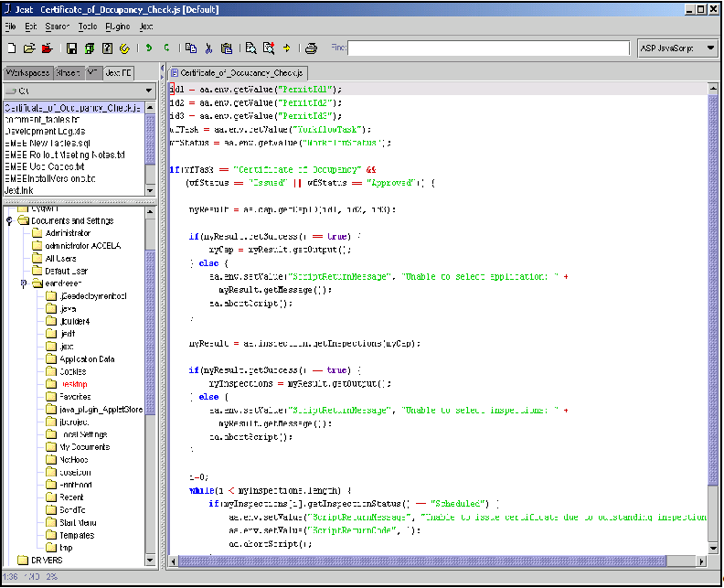Click the New file toolbar icon
The height and width of the screenshot is (588, 724).
tap(11, 48)
